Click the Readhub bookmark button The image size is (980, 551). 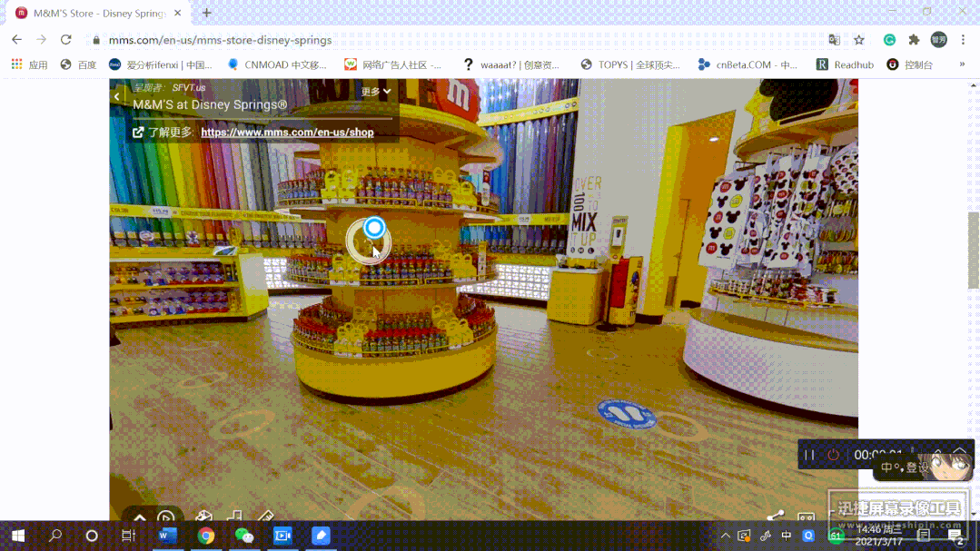(843, 64)
